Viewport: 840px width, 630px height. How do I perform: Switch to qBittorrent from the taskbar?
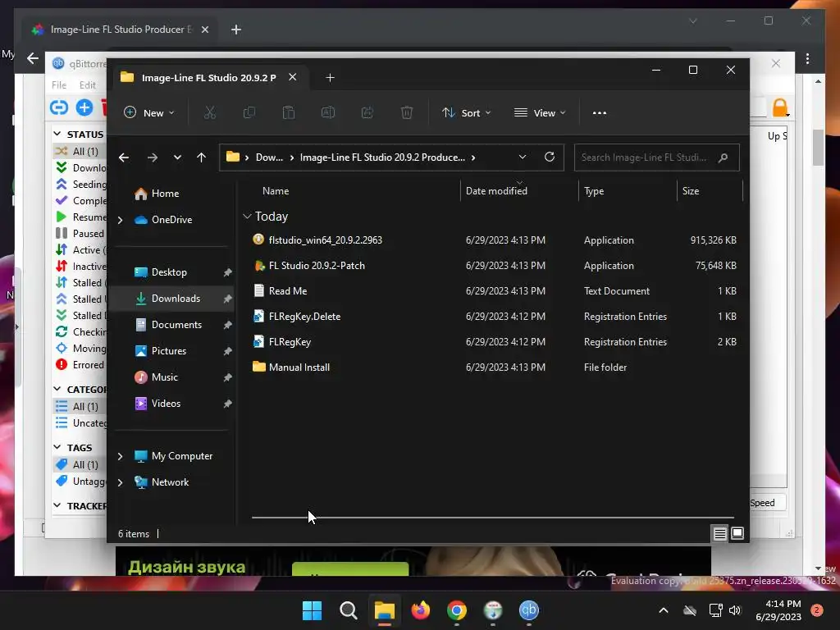coord(529,610)
